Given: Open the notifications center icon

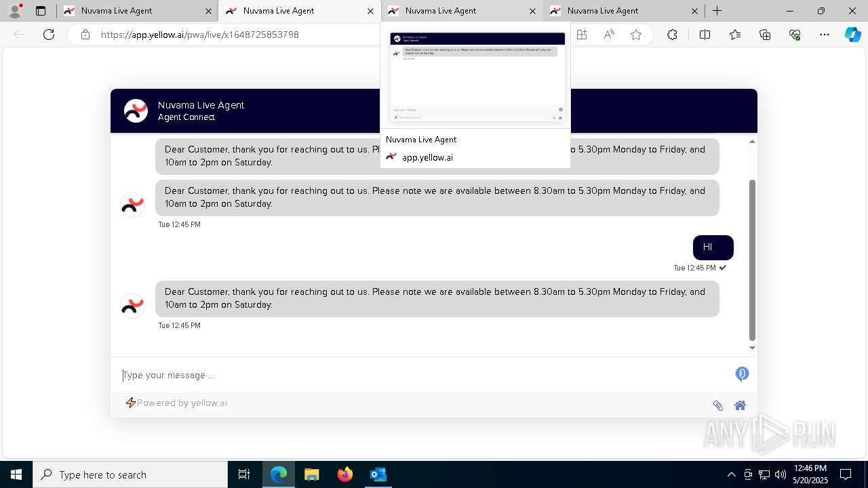Looking at the screenshot, I should (846, 474).
